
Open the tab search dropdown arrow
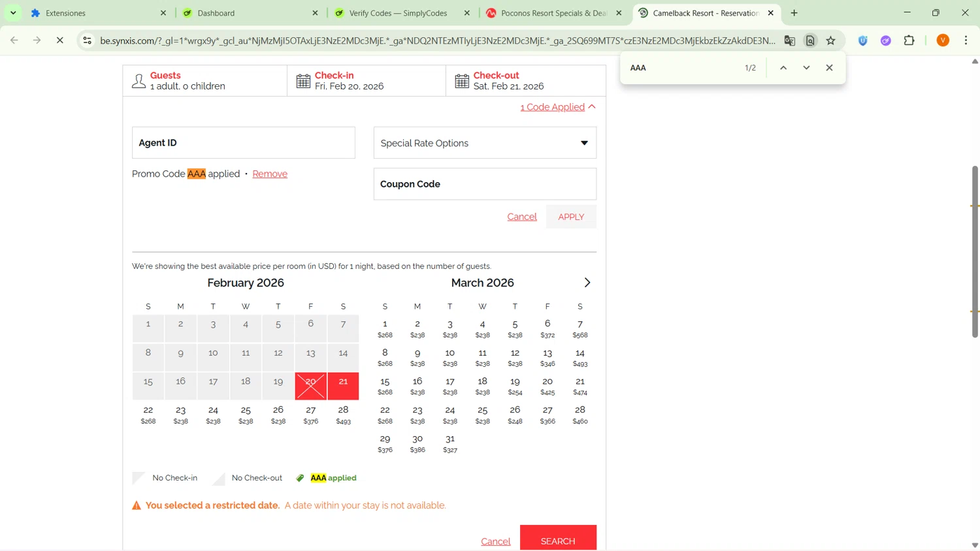click(x=13, y=13)
